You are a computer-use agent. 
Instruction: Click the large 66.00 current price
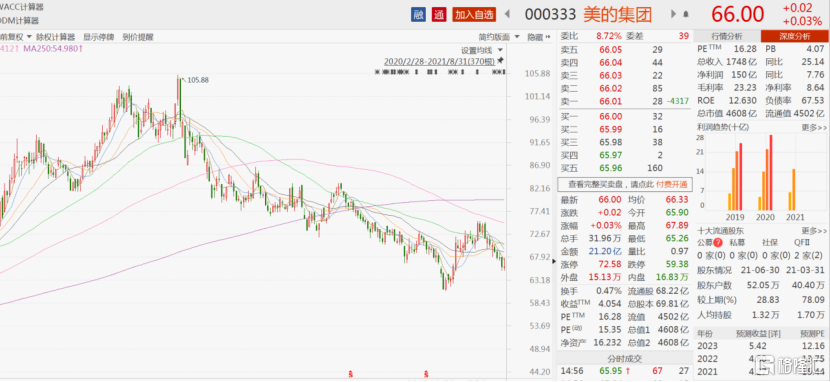click(x=737, y=14)
